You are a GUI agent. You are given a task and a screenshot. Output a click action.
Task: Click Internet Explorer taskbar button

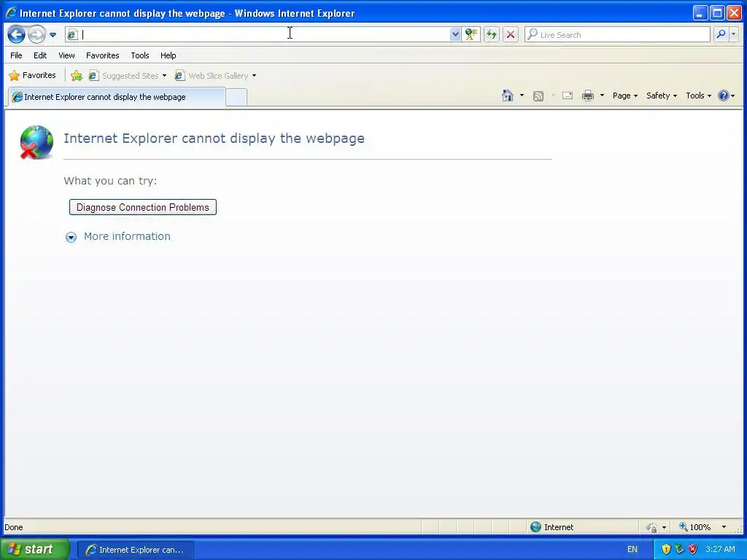click(135, 550)
